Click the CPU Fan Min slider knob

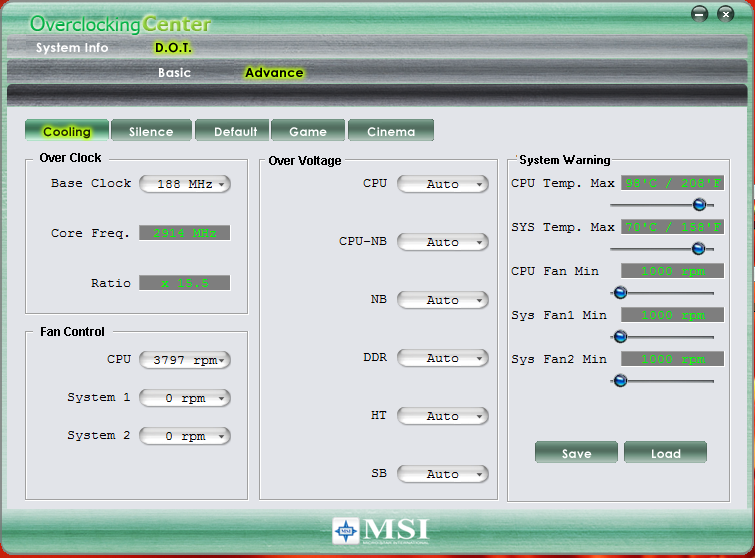point(620,292)
